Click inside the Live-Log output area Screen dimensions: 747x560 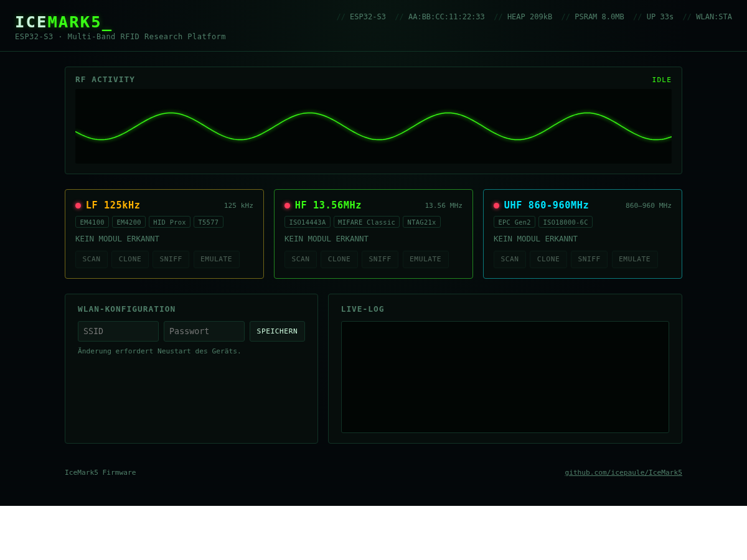505,377
